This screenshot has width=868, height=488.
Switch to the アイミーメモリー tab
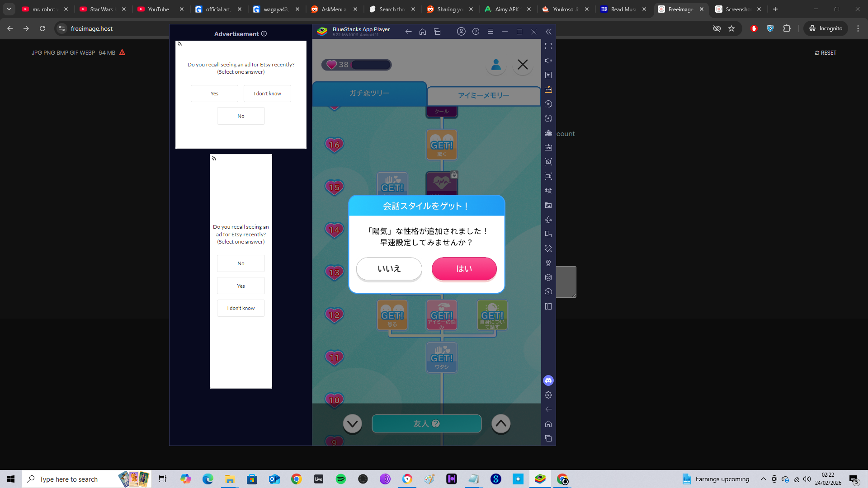[483, 96]
